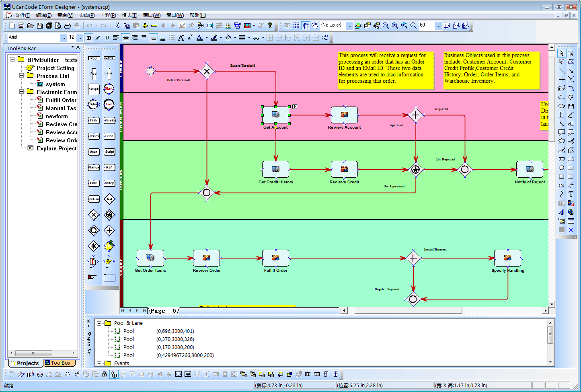581x392 pixels.
Task: Choose the Script task shape
Action: coord(109,152)
